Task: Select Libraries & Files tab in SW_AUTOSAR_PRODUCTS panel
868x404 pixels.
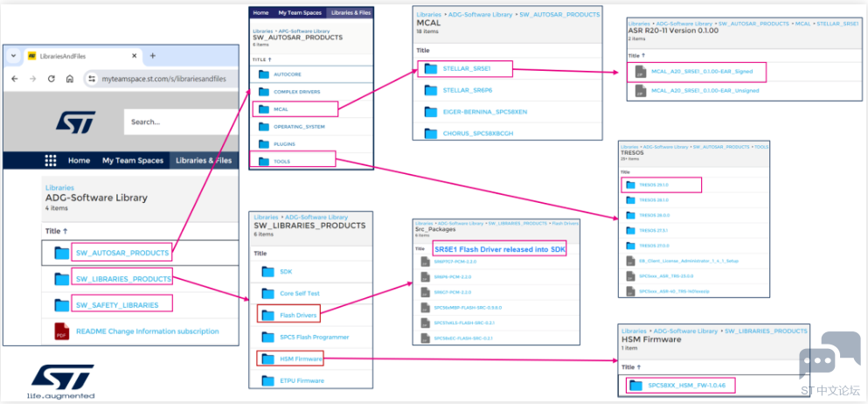Action: coord(350,12)
